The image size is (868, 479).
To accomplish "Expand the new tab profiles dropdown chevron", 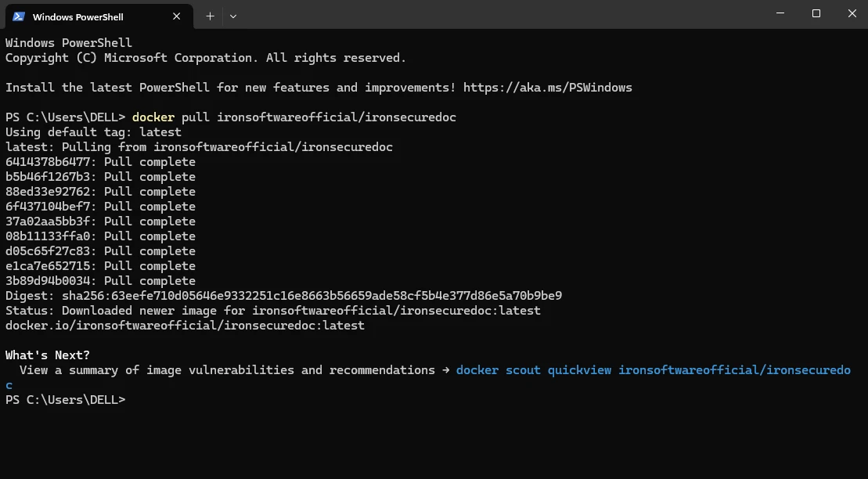I will [233, 16].
